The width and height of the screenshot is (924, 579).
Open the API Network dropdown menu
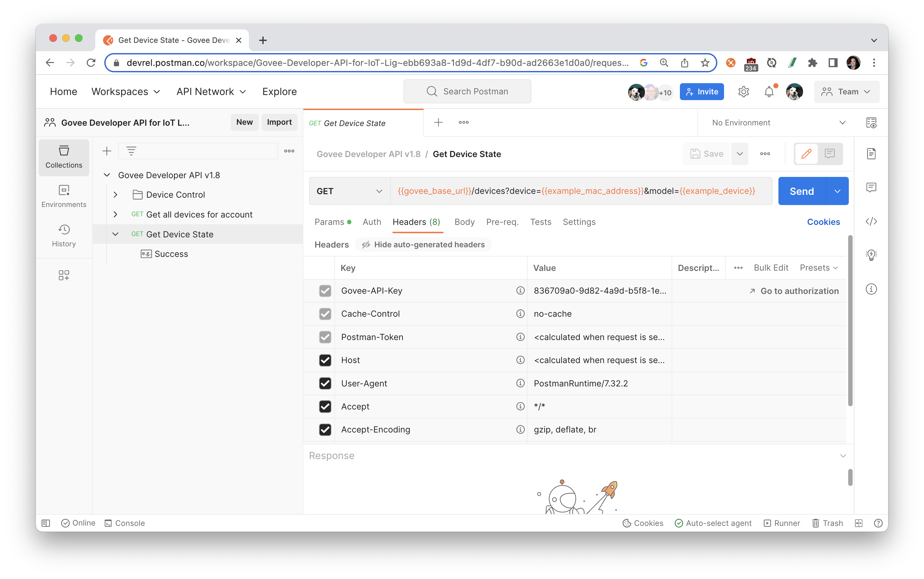point(211,92)
